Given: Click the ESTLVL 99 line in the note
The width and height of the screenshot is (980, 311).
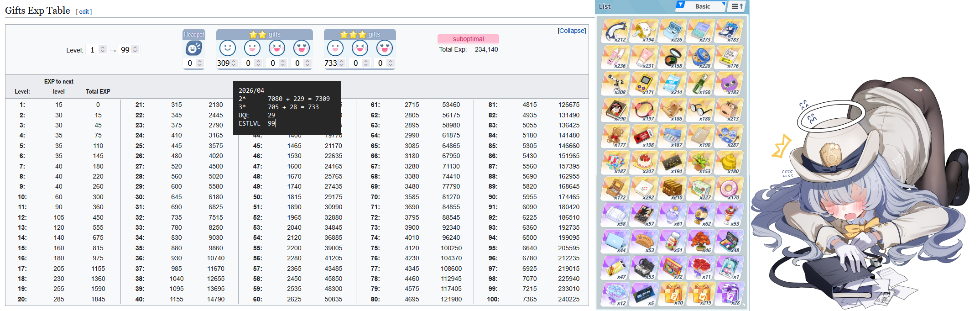Looking at the screenshot, I should click(257, 123).
